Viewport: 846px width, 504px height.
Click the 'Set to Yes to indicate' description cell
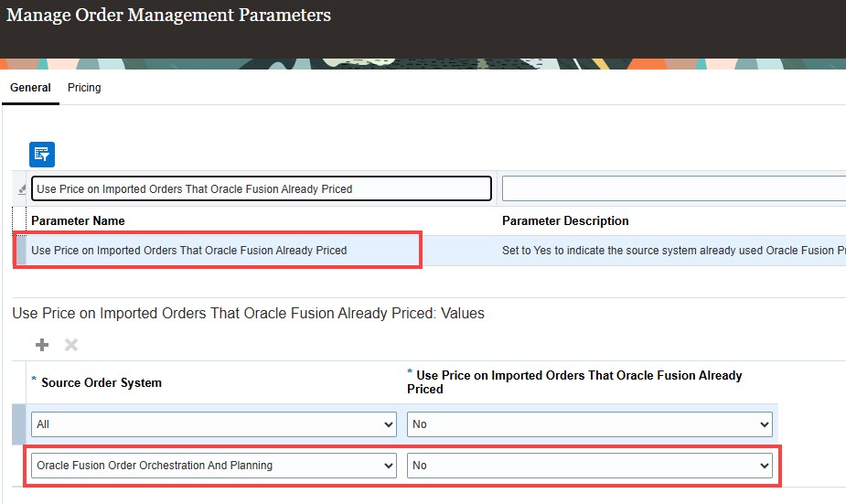(x=674, y=251)
